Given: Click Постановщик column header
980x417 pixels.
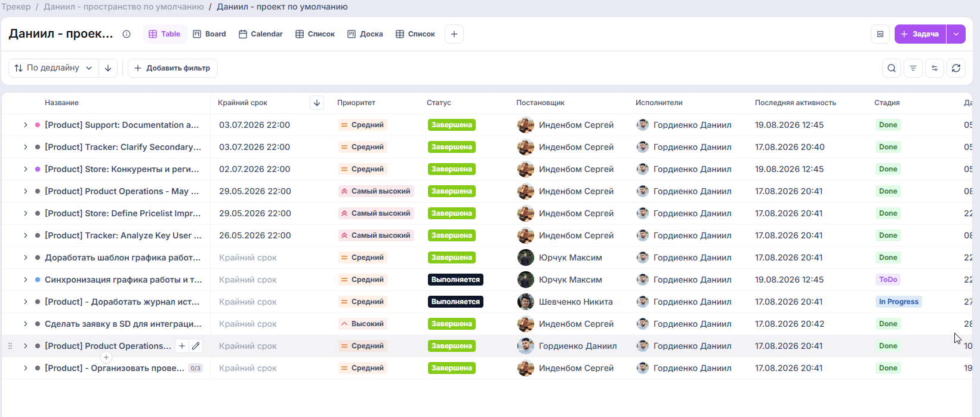Looking at the screenshot, I should pos(540,103).
